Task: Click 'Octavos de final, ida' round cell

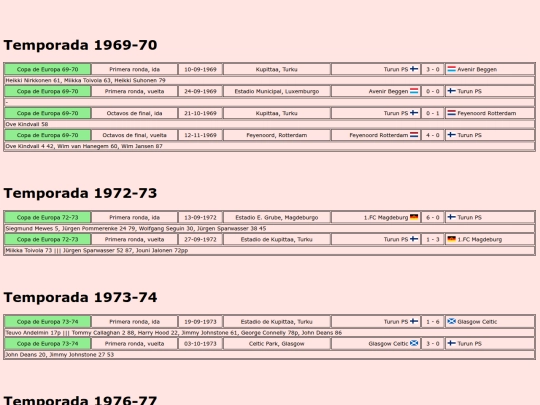Action: coord(134,113)
